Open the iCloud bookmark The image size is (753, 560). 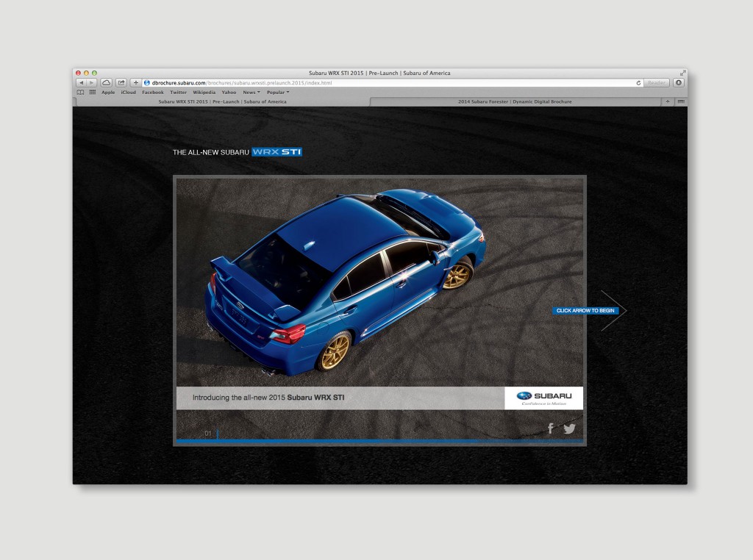128,92
